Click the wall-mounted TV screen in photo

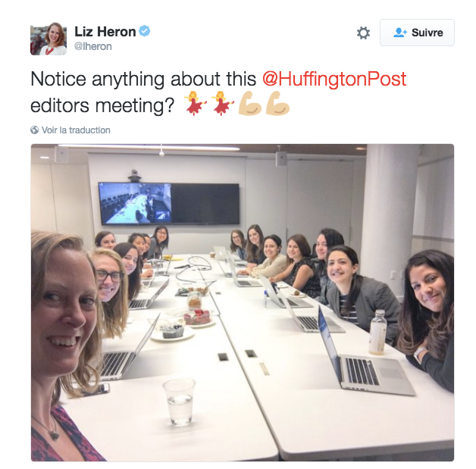(169, 204)
